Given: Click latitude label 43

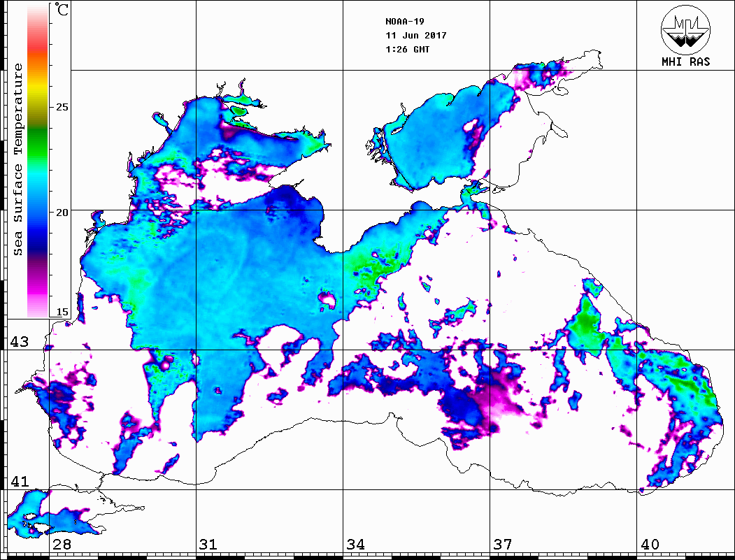Looking at the screenshot, I should 20,342.
